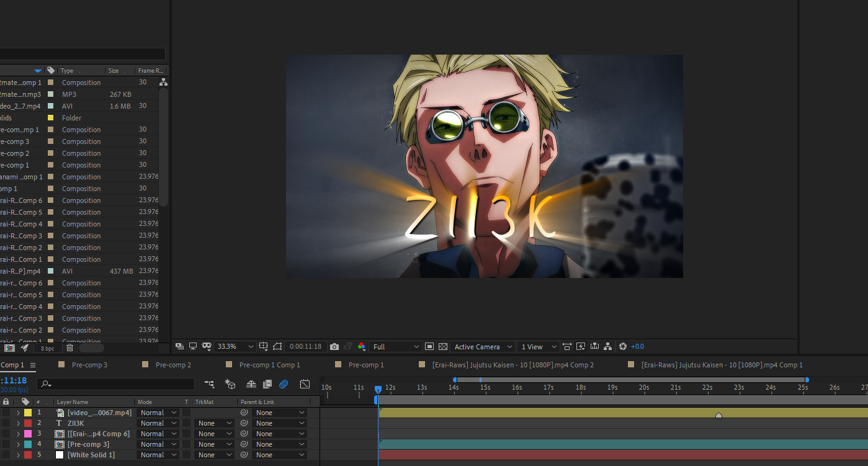The height and width of the screenshot is (466, 868).
Task: Open the composition flowchart icon in viewer
Action: pyautogui.click(x=608, y=347)
